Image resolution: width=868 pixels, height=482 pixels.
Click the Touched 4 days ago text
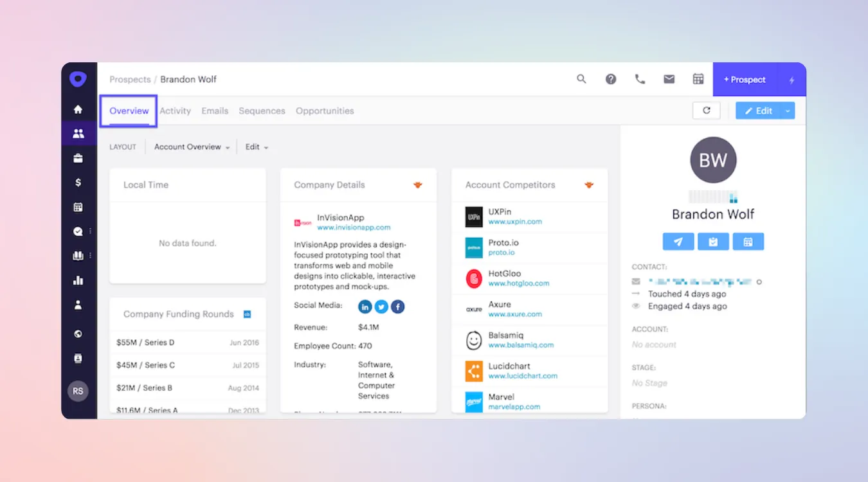coord(687,294)
